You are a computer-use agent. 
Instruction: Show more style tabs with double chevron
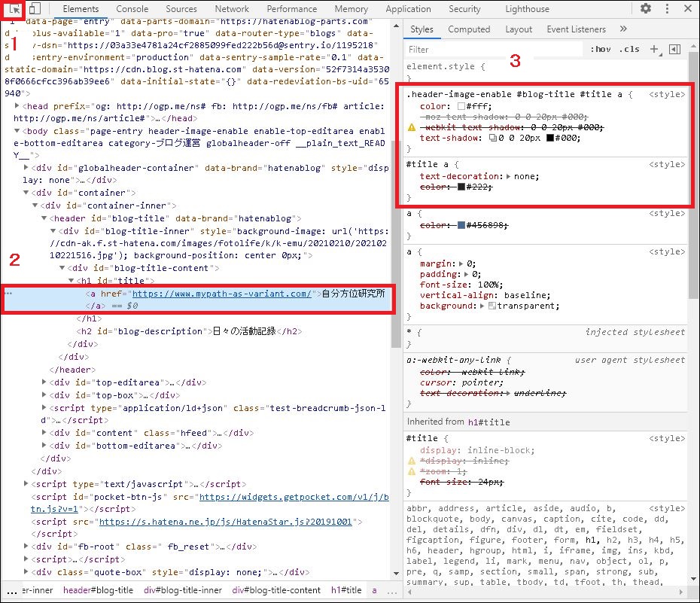coord(623,29)
